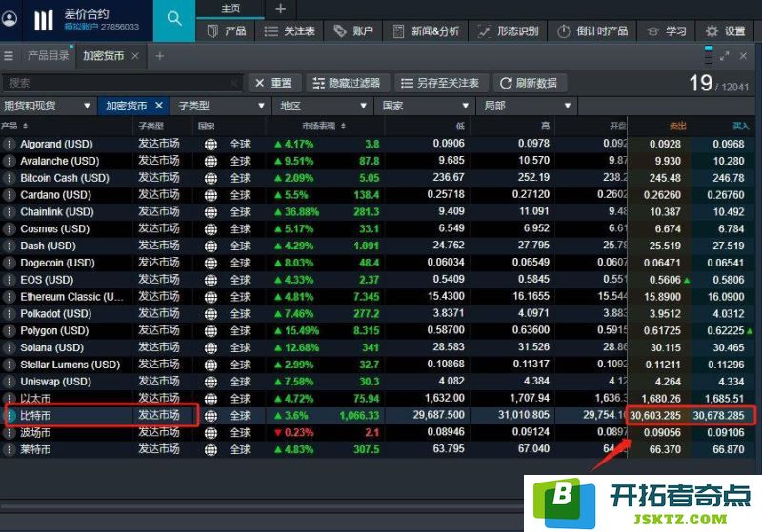Open options menu for Algorand (USD)
The height and width of the screenshot is (532, 762).
pyautogui.click(x=9, y=144)
